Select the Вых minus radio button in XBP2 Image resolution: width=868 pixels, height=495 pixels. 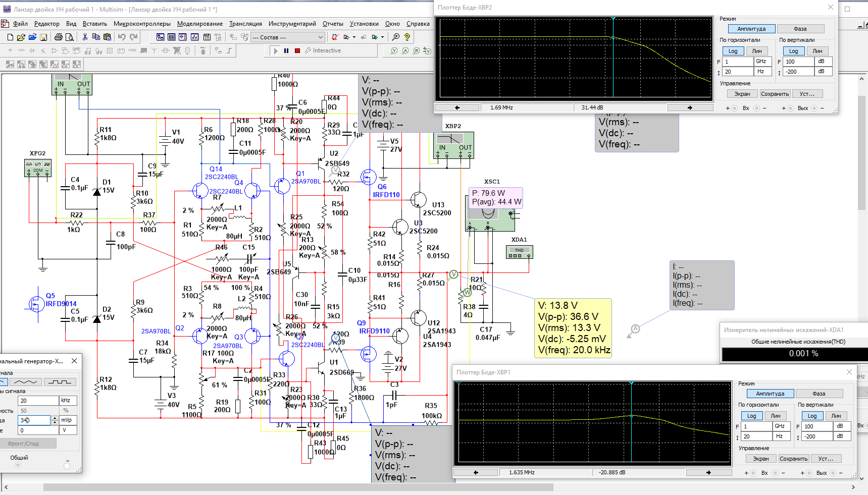click(814, 108)
